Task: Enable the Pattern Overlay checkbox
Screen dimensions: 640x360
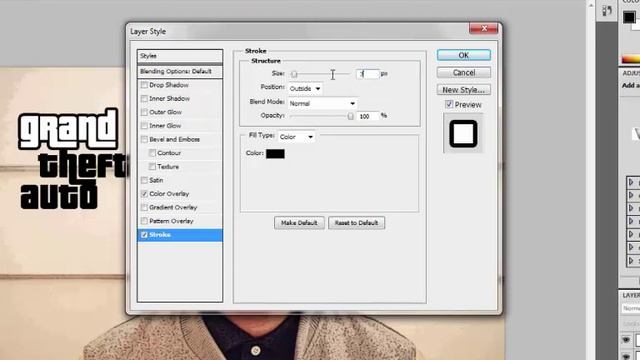Action: pos(144,221)
